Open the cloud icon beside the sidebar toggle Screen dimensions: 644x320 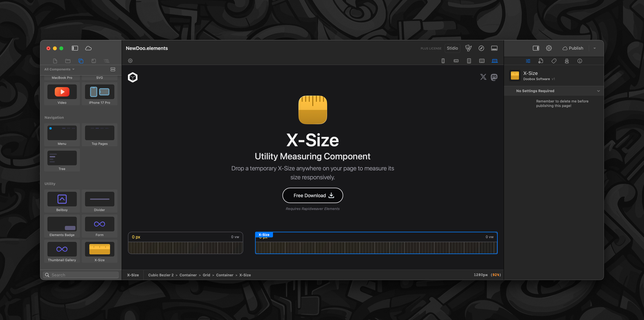click(88, 48)
